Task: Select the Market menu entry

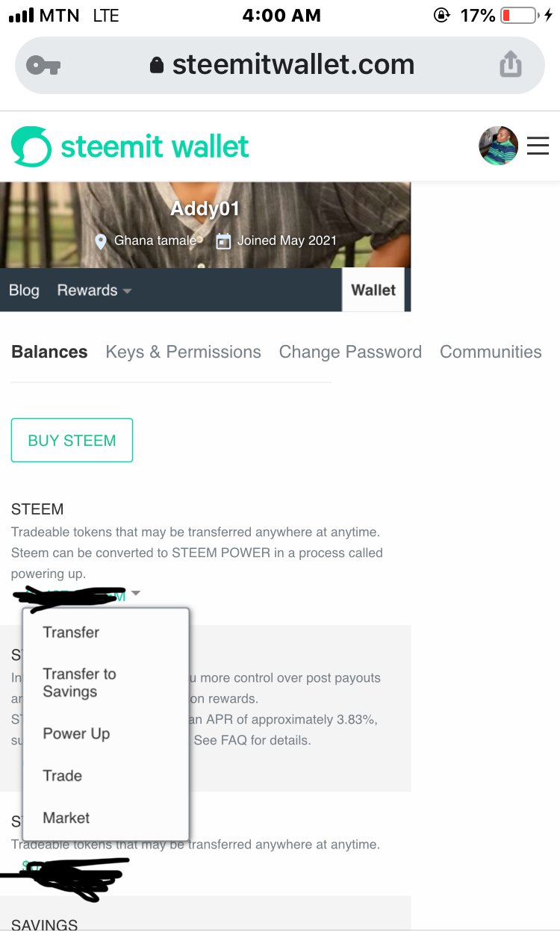Action: (x=66, y=818)
